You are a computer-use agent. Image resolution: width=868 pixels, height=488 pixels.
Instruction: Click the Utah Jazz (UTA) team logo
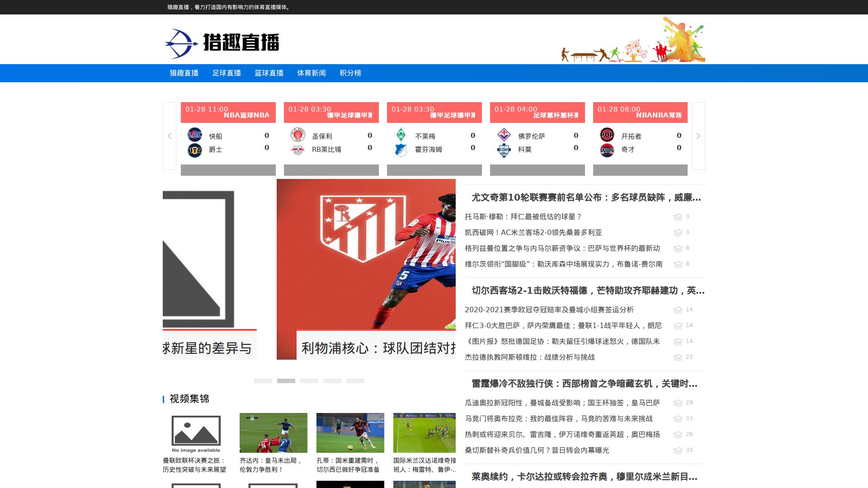(x=194, y=150)
